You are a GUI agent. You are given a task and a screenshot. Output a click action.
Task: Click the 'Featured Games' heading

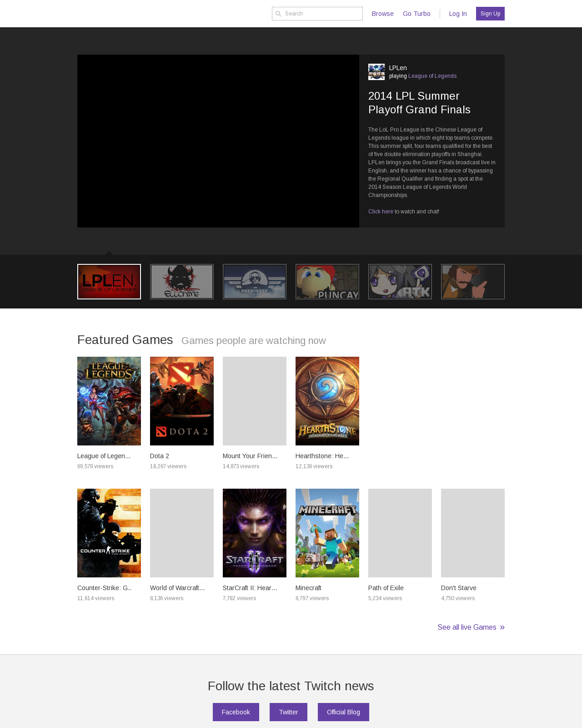(x=125, y=340)
